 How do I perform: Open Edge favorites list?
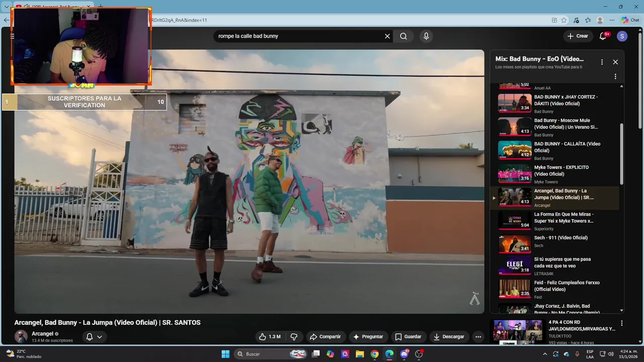coord(588,20)
